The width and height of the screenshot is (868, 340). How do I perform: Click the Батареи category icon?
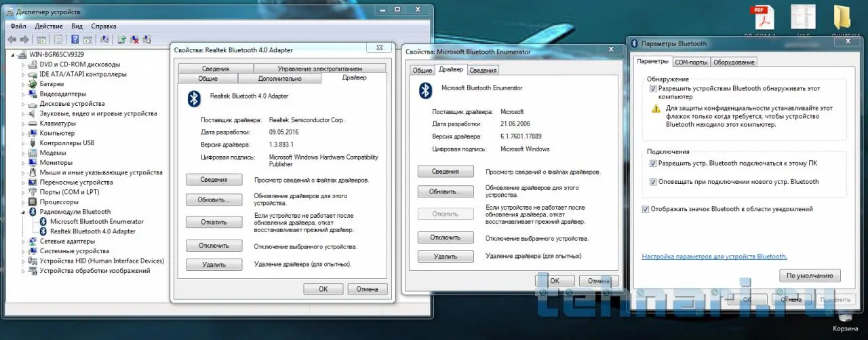point(34,84)
